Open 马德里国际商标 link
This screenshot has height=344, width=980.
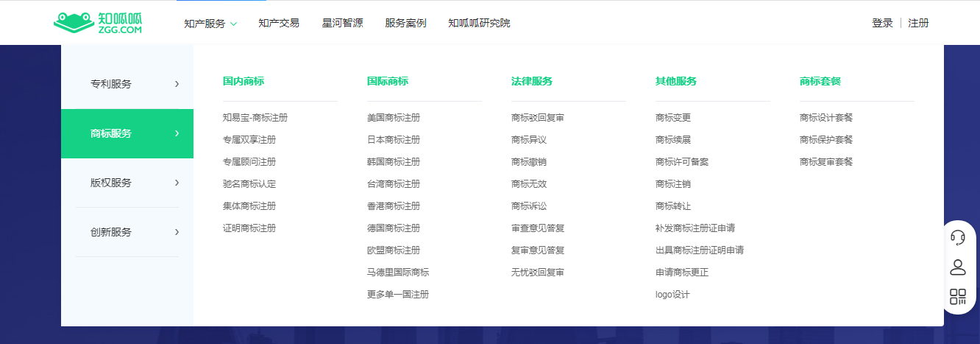click(x=398, y=273)
